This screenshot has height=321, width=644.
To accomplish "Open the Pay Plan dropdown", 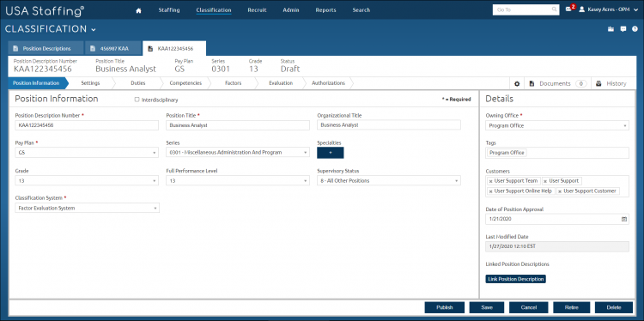I will coord(87,153).
